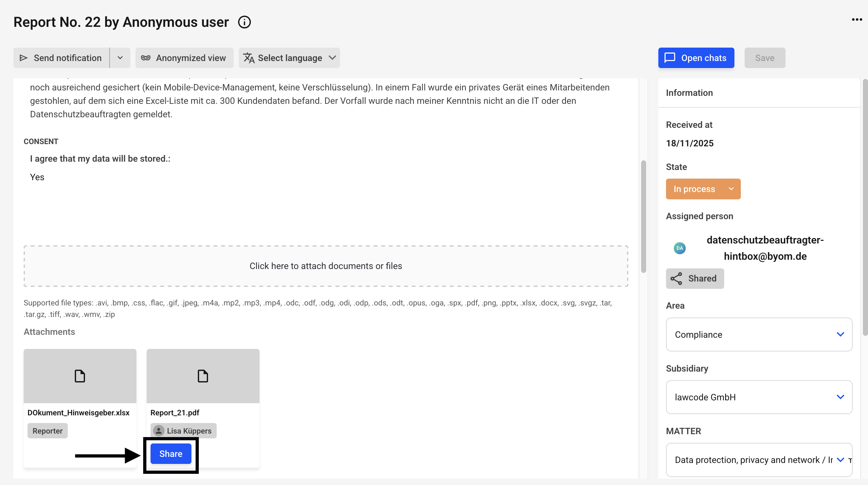This screenshot has height=485, width=868.
Task: Click the info icon beside report title
Action: [244, 22]
